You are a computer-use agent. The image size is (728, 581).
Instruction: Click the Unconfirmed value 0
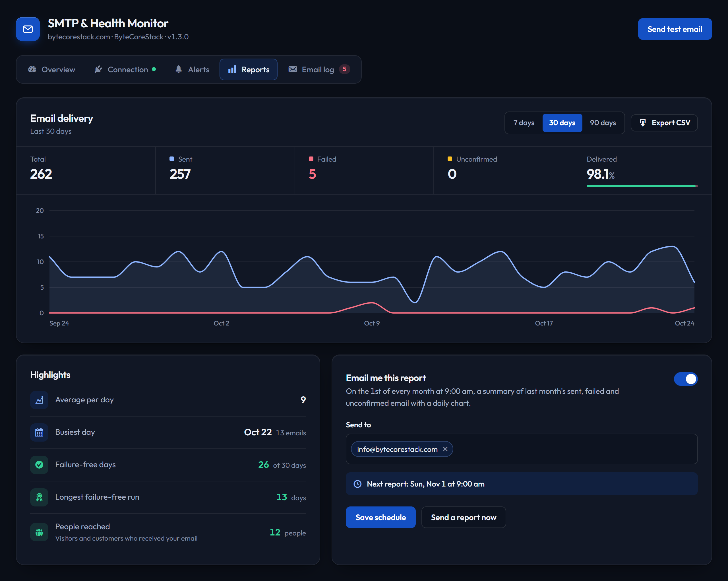452,174
